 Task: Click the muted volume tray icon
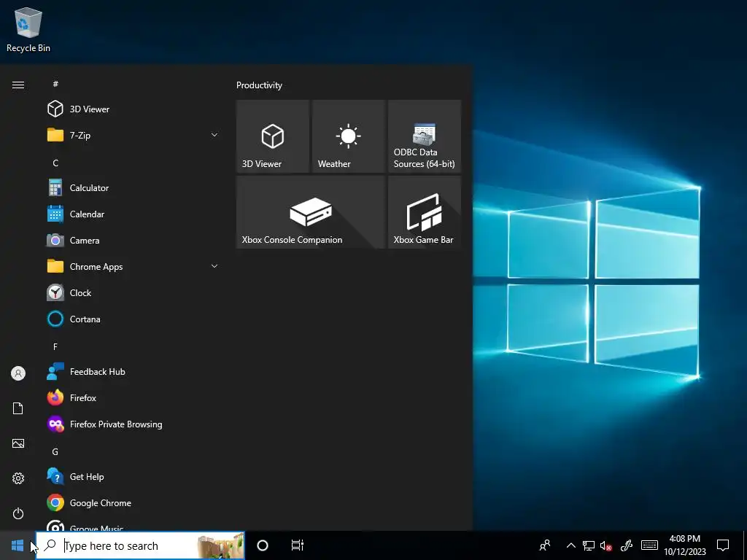pos(606,545)
